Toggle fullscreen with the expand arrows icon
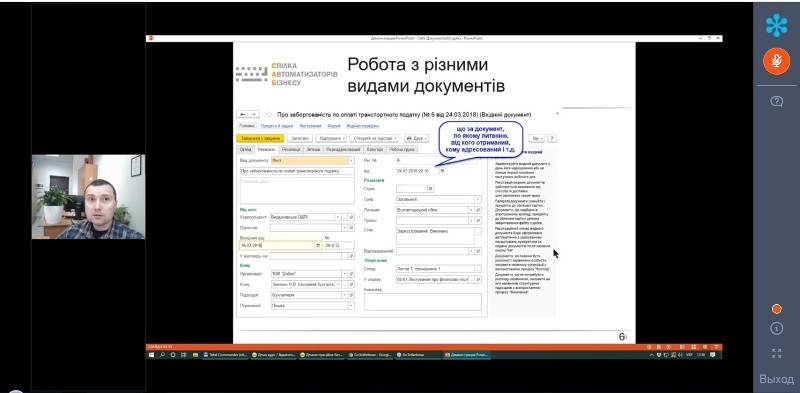The width and height of the screenshot is (800, 393). click(x=776, y=353)
